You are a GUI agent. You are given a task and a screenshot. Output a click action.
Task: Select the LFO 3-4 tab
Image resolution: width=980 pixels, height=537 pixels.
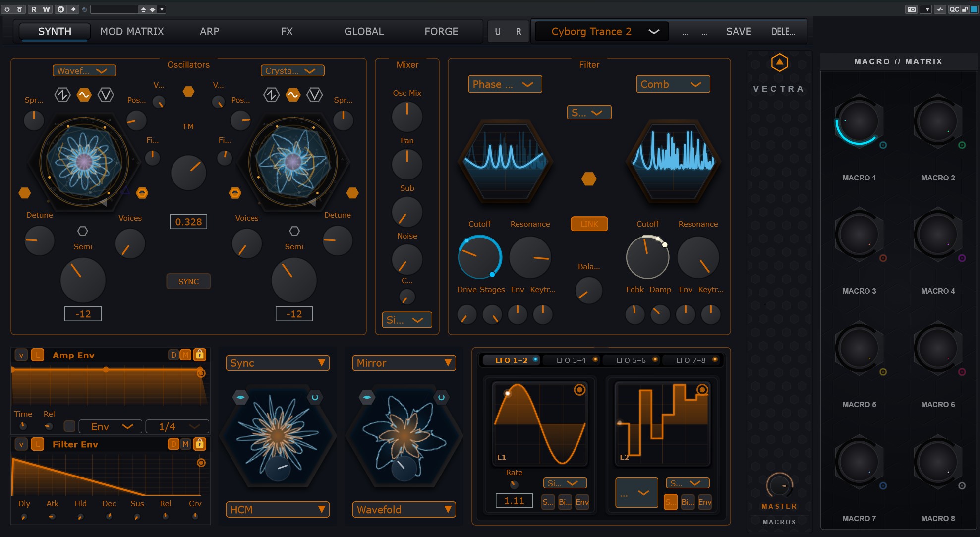point(571,360)
